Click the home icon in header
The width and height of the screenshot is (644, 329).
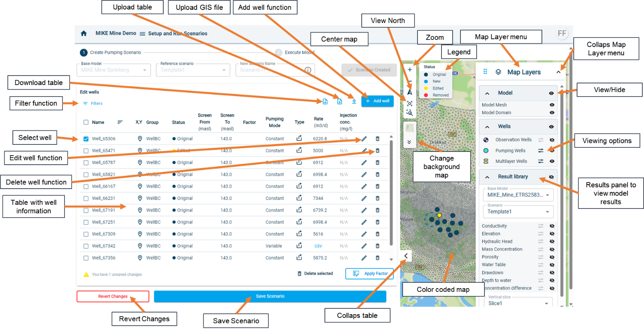point(83,33)
